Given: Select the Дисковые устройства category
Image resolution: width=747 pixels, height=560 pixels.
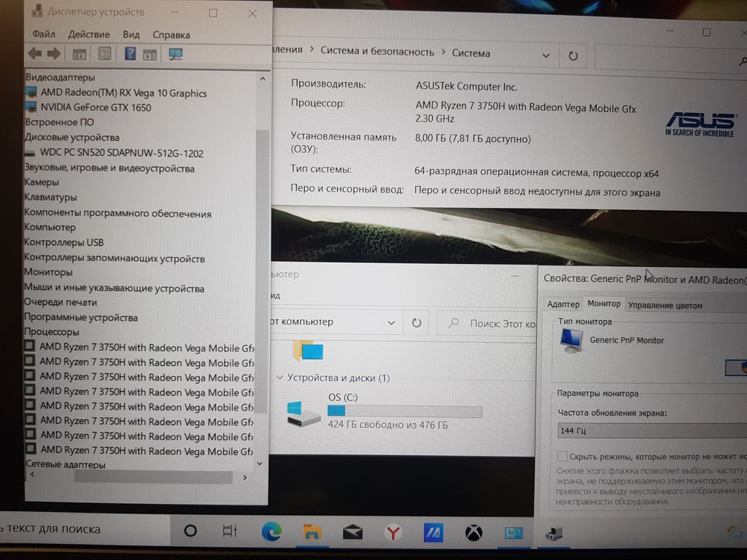Looking at the screenshot, I should point(72,138).
